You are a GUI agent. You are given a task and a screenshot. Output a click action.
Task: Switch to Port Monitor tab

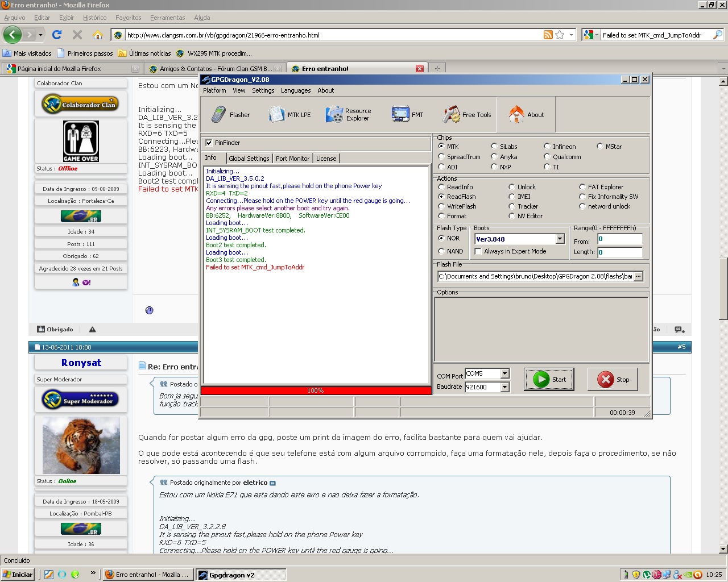click(293, 159)
